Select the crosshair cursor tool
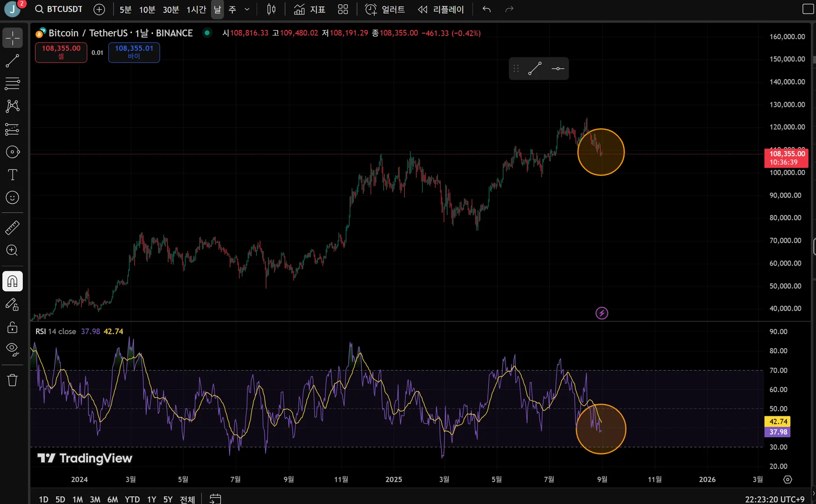 point(13,38)
